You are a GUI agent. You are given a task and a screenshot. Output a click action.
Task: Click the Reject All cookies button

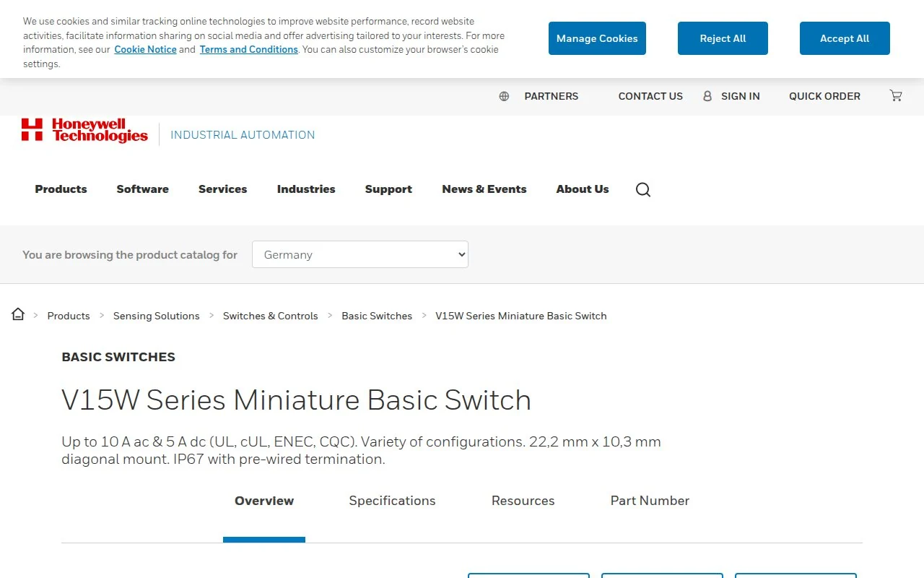(x=723, y=38)
